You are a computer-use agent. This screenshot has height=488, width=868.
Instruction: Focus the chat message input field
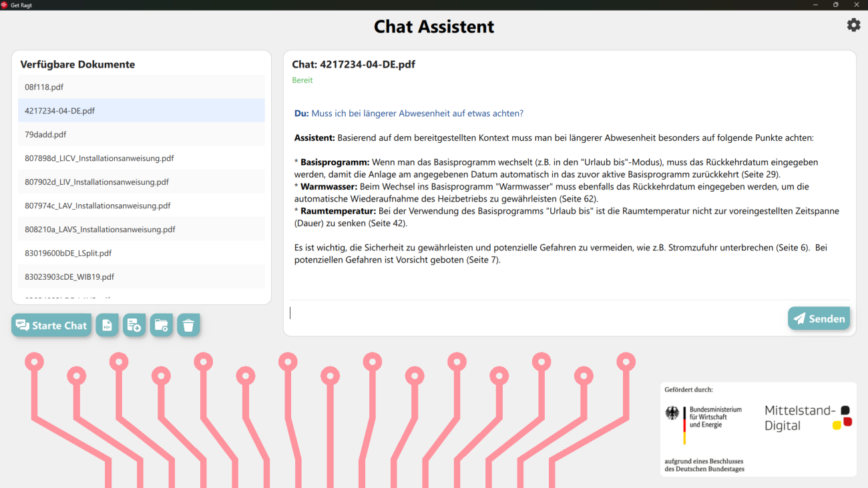536,313
